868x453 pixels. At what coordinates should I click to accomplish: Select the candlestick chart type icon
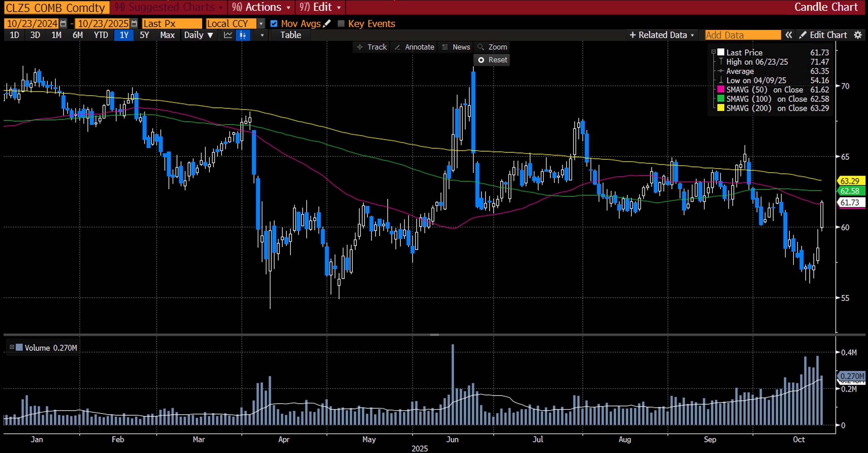(243, 35)
